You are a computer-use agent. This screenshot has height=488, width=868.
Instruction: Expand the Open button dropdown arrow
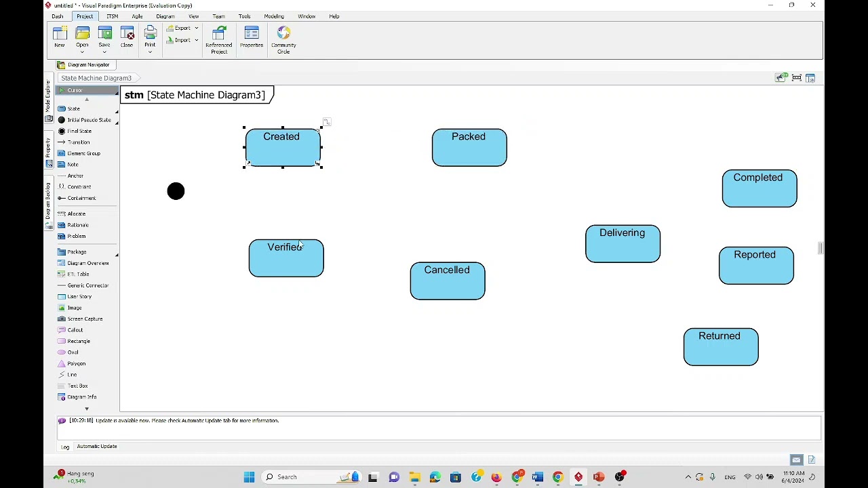click(x=82, y=52)
